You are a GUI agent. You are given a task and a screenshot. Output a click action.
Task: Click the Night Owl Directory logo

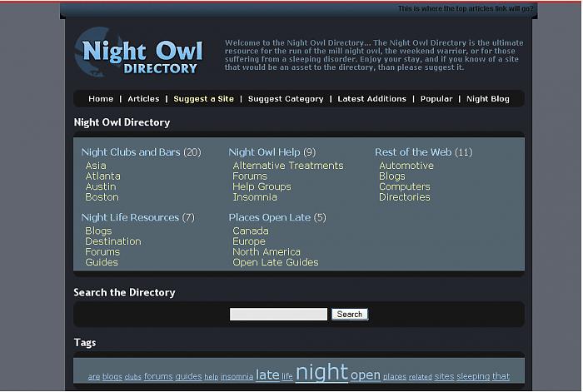139,52
